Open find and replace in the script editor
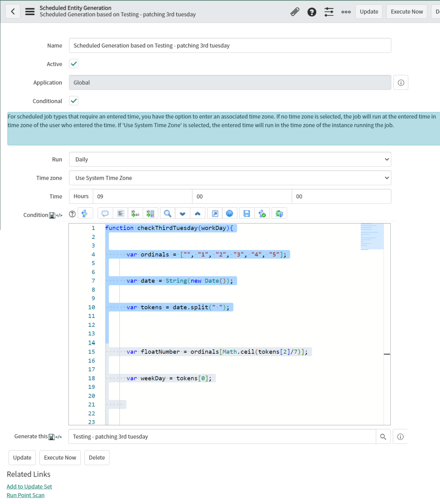 coord(167,213)
